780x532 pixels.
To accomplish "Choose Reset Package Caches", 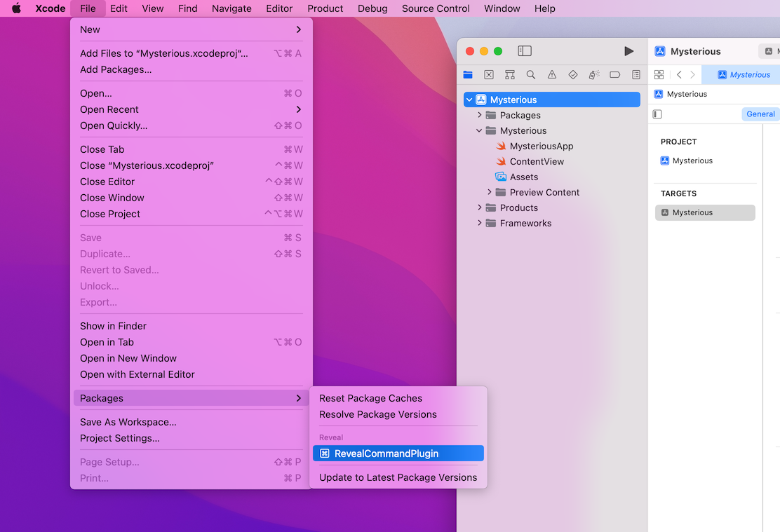I will (370, 398).
